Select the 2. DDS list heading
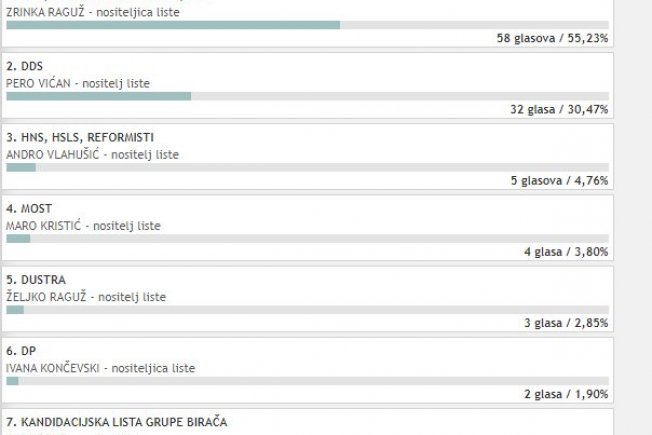This screenshot has height=435, width=652. click(25, 66)
